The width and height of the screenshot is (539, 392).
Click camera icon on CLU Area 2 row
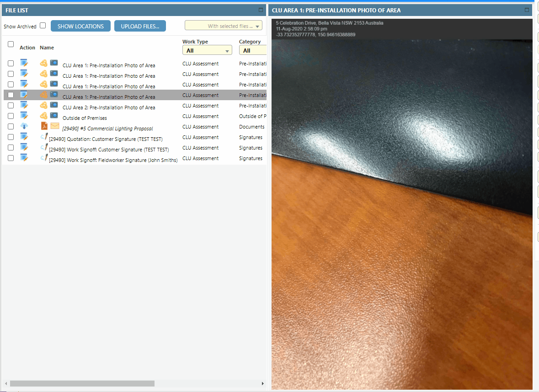(54, 105)
